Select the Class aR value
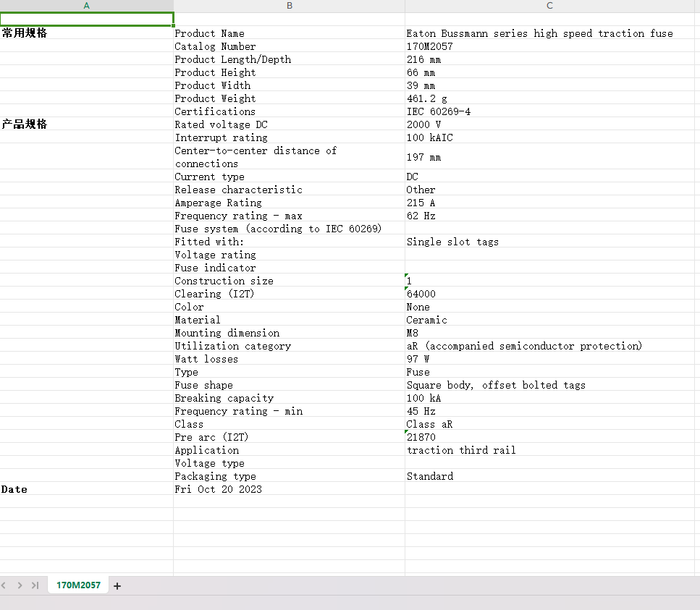700x610 pixels. pos(549,424)
